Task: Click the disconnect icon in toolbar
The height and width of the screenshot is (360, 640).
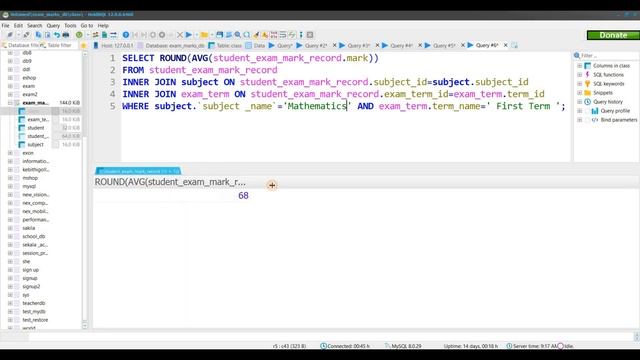Action: 26,35
